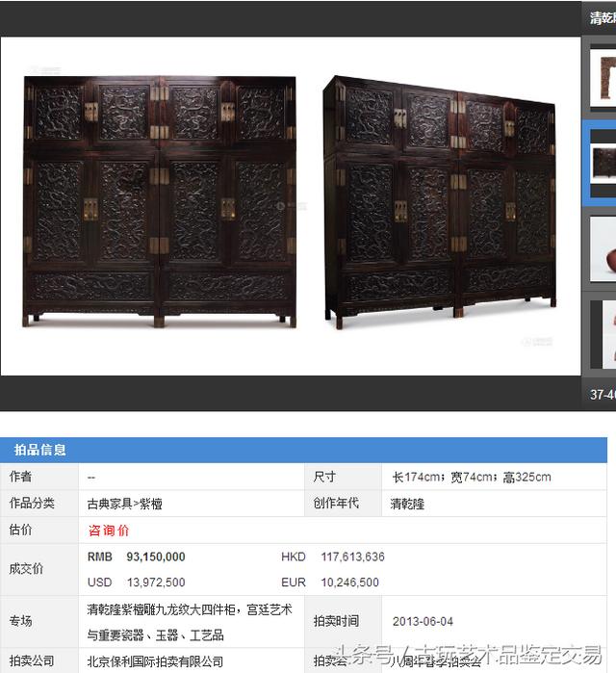Click the dimensions text 长174cm 宽74cm 高325cm

(x=472, y=477)
